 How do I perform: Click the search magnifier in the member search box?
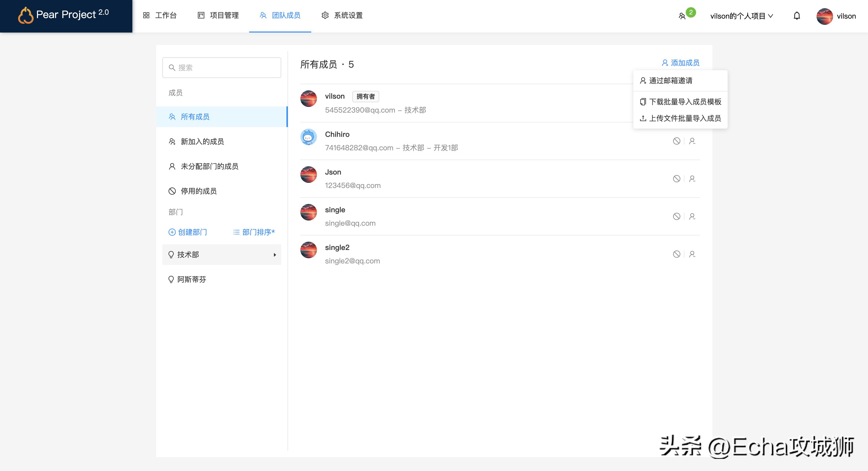pos(172,67)
